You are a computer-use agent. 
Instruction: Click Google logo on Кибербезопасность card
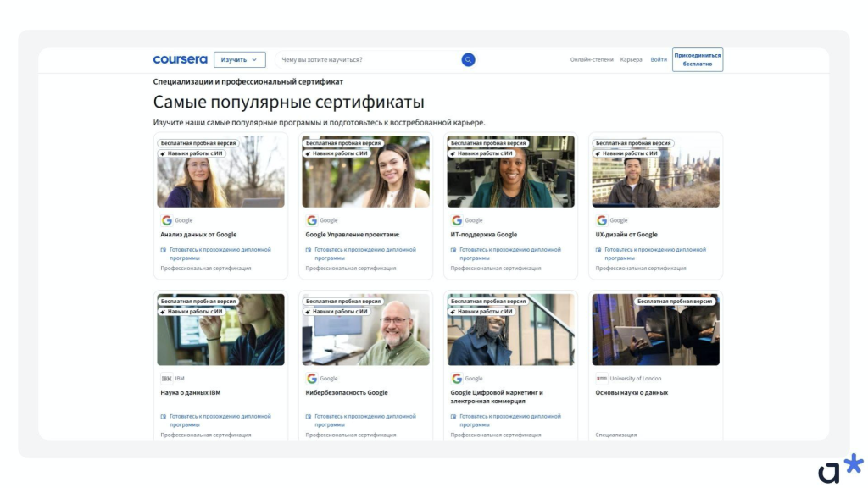click(x=312, y=379)
